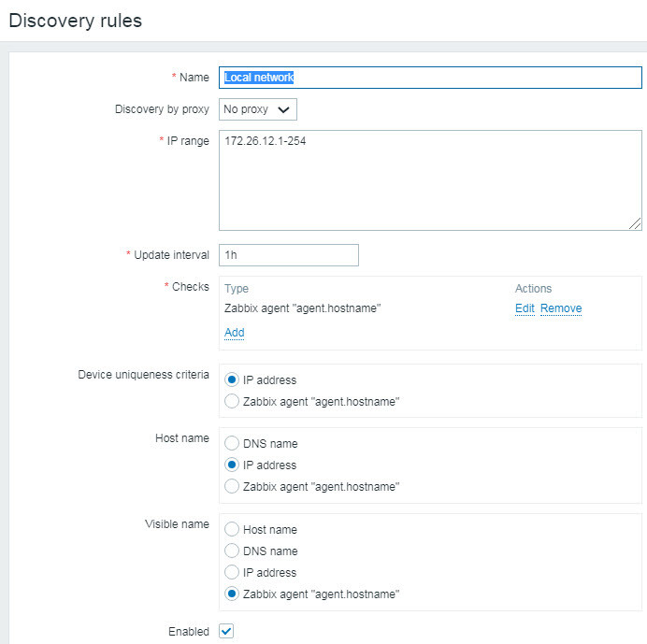Remove the Zabbix agent check
647x644 pixels.
(x=561, y=308)
